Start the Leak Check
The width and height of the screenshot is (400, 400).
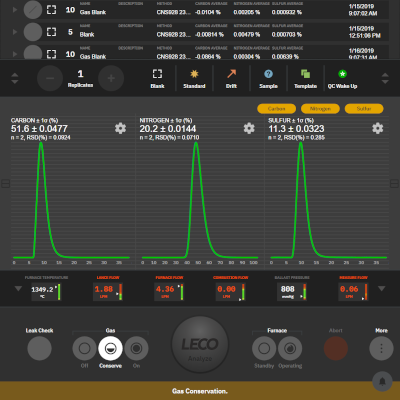pyautogui.click(x=39, y=348)
